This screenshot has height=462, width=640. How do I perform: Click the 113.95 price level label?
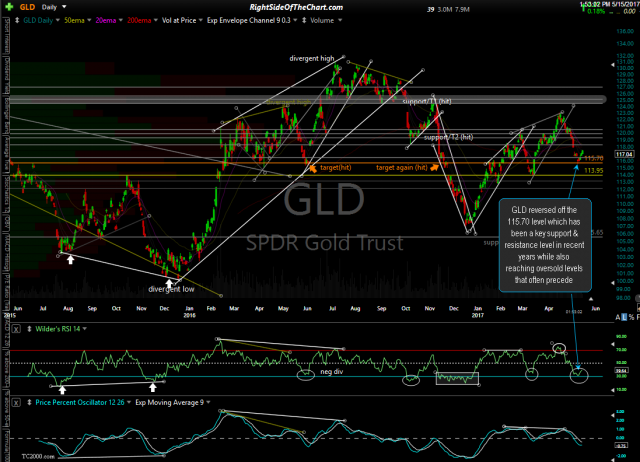[x=593, y=171]
